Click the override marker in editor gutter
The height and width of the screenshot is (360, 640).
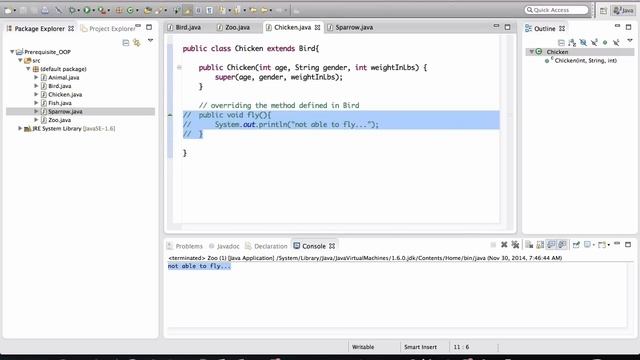[170, 115]
